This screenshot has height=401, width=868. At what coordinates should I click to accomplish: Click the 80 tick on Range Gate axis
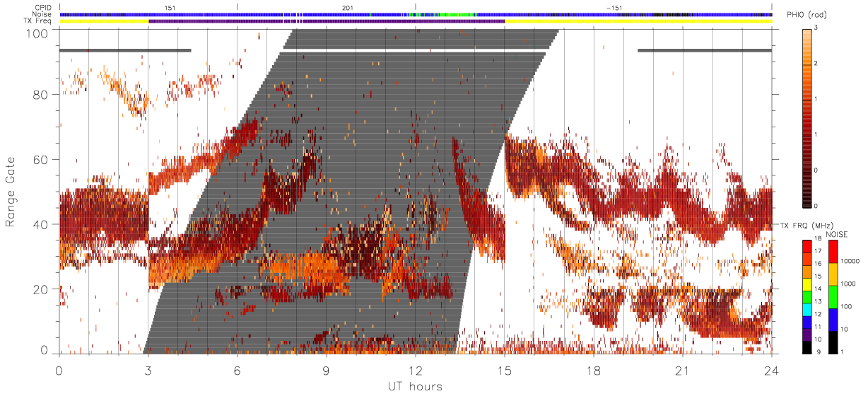tap(40, 95)
